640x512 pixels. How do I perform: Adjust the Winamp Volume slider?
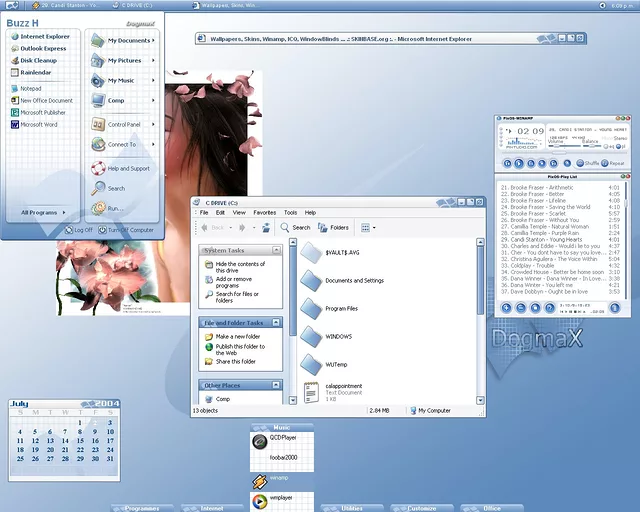556,146
